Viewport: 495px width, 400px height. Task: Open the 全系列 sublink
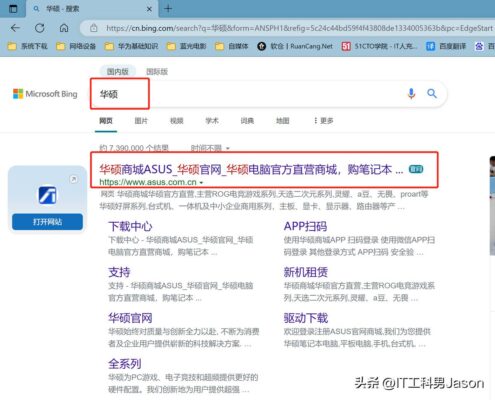[x=125, y=364]
